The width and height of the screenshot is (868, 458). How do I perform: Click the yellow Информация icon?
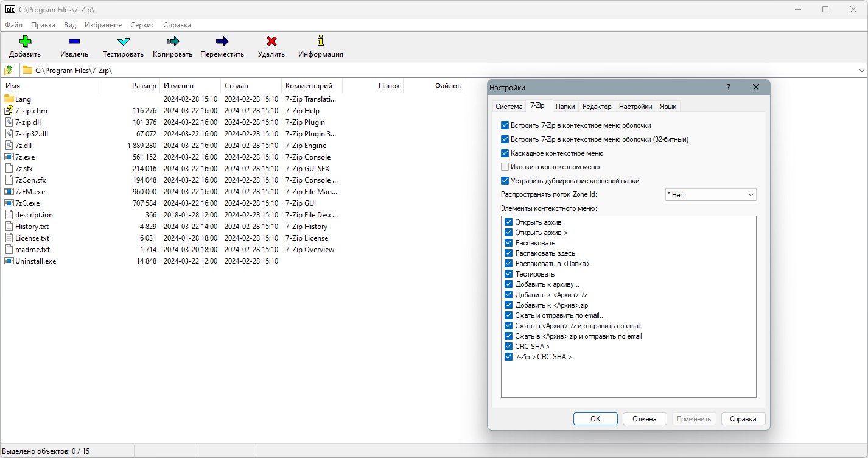[321, 41]
